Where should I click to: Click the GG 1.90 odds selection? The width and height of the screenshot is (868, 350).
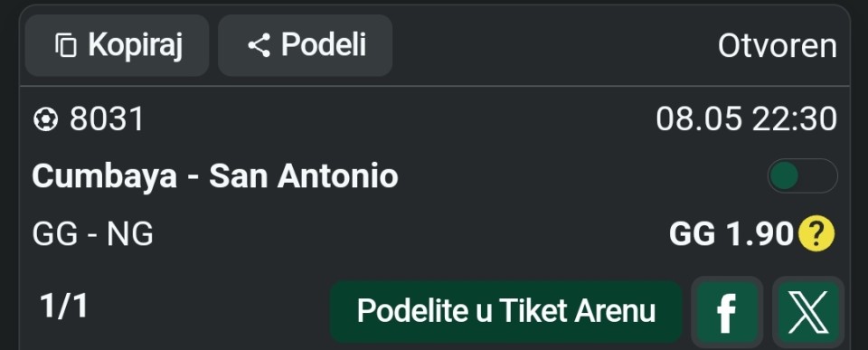pyautogui.click(x=731, y=234)
